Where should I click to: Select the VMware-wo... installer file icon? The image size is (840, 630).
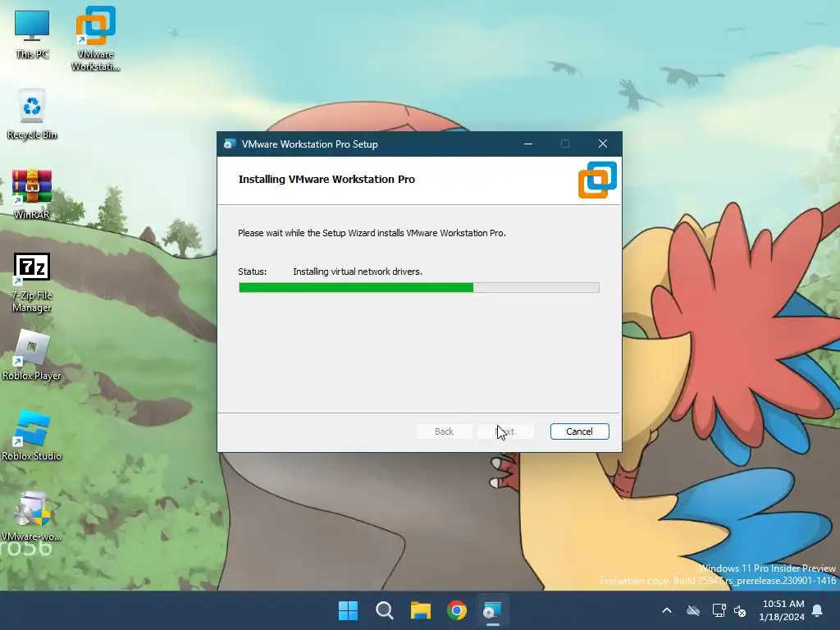[32, 516]
